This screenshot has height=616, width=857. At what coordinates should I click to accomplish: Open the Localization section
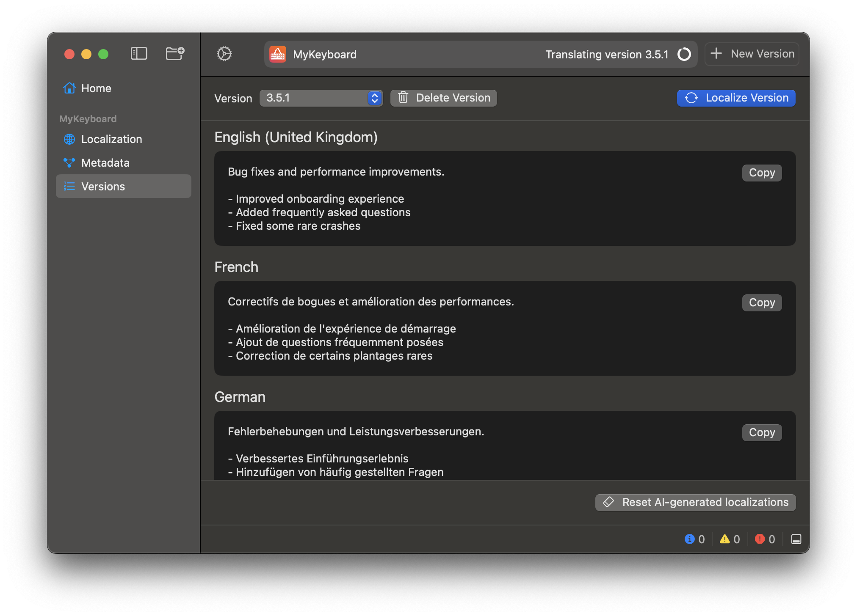click(111, 139)
